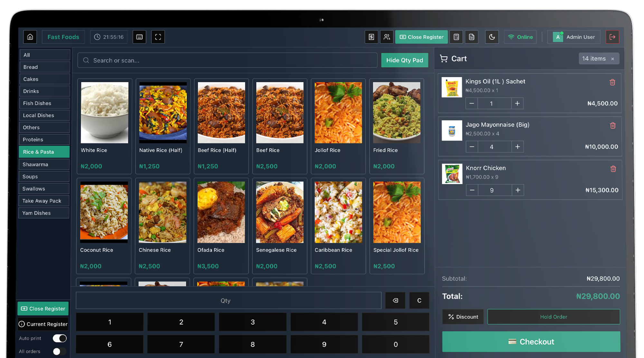Add Fried Rice to cart
644x358 pixels.
pyautogui.click(x=396, y=126)
